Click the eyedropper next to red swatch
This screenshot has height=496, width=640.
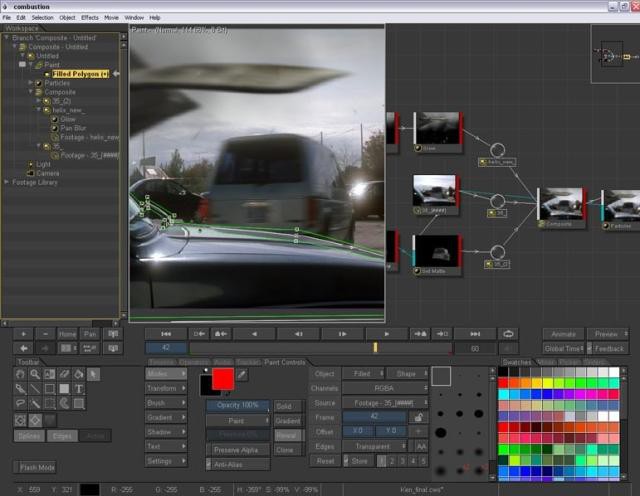click(241, 375)
